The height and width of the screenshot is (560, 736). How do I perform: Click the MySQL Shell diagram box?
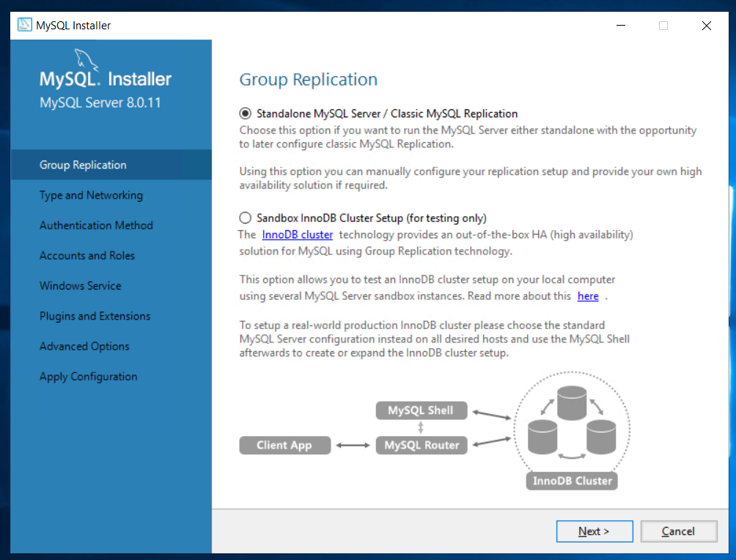pos(421,410)
